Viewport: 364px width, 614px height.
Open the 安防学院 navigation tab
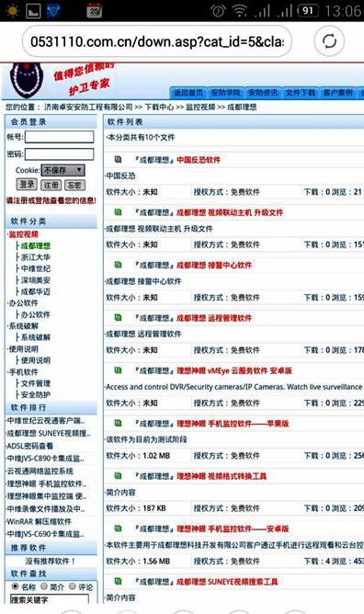click(225, 93)
